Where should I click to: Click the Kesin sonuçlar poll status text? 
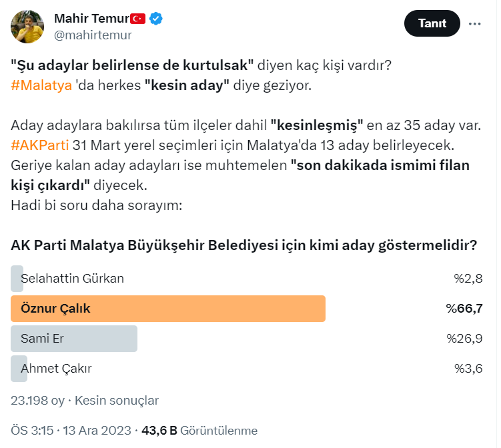pos(117,401)
